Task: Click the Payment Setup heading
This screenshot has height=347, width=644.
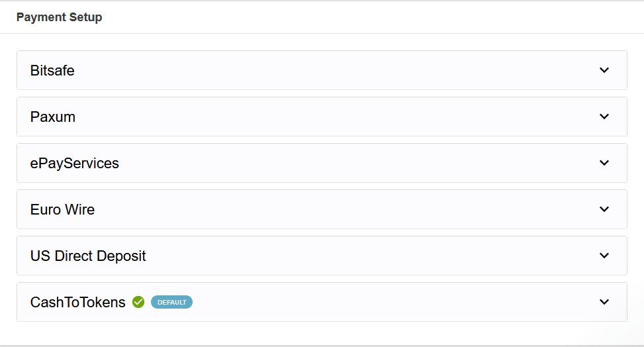Action: [59, 17]
